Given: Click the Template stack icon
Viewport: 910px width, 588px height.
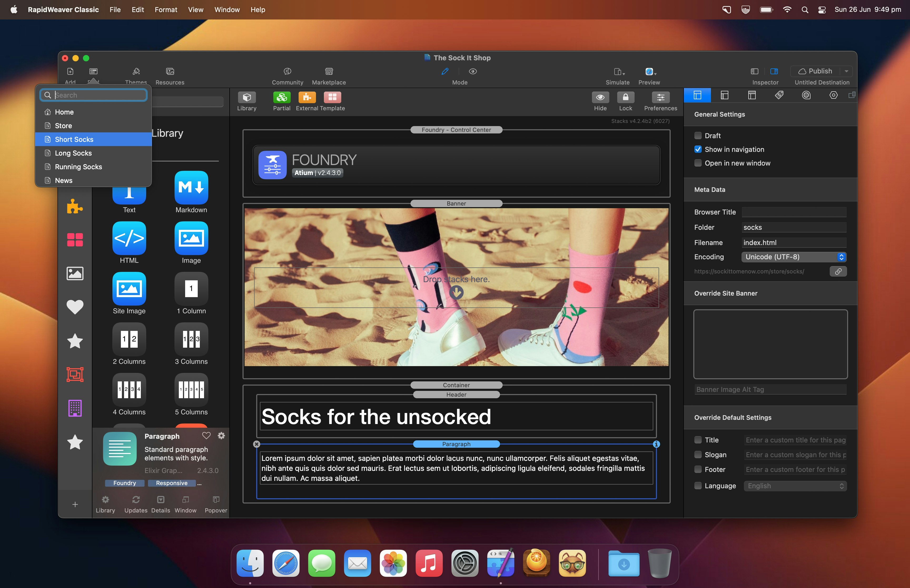Looking at the screenshot, I should (x=332, y=97).
